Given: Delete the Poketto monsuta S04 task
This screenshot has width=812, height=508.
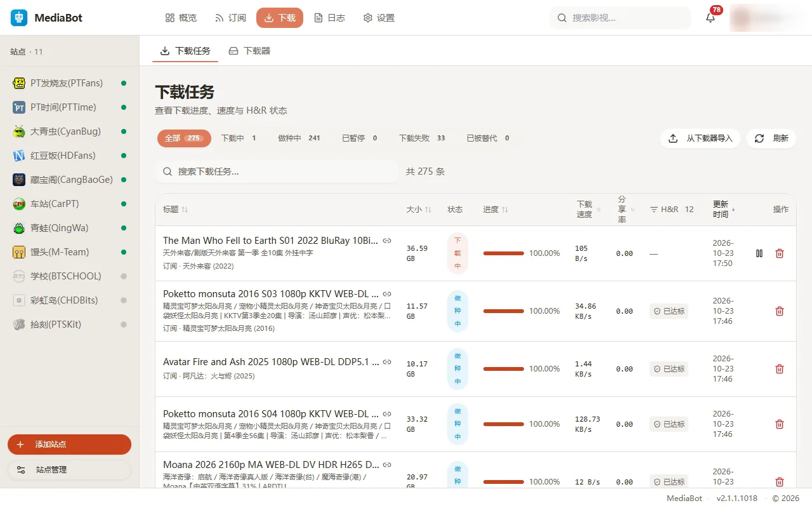Looking at the screenshot, I should click(780, 424).
